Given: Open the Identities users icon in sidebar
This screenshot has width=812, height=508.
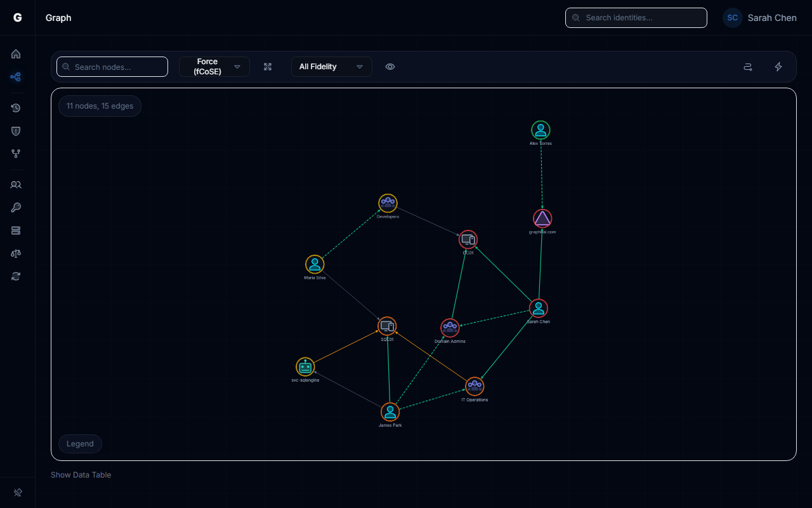Looking at the screenshot, I should coord(16,185).
